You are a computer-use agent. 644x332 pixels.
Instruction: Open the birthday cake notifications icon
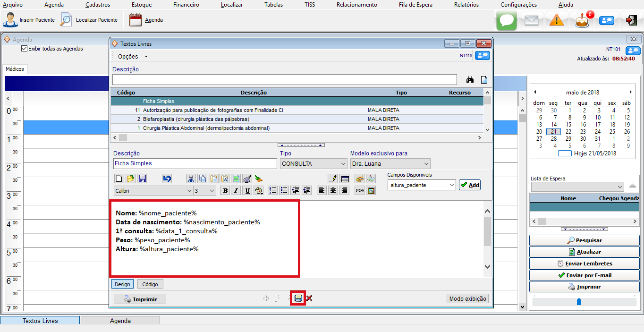[x=583, y=20]
